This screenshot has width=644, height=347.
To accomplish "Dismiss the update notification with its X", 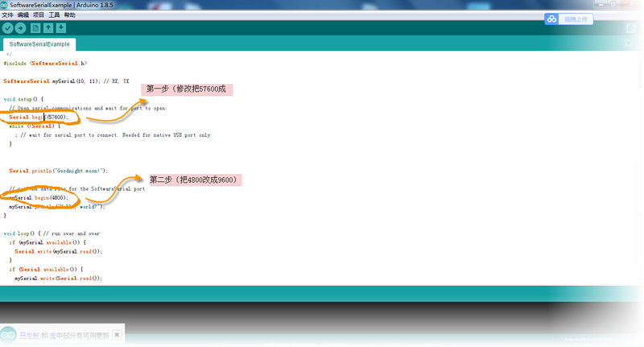I will [x=117, y=335].
